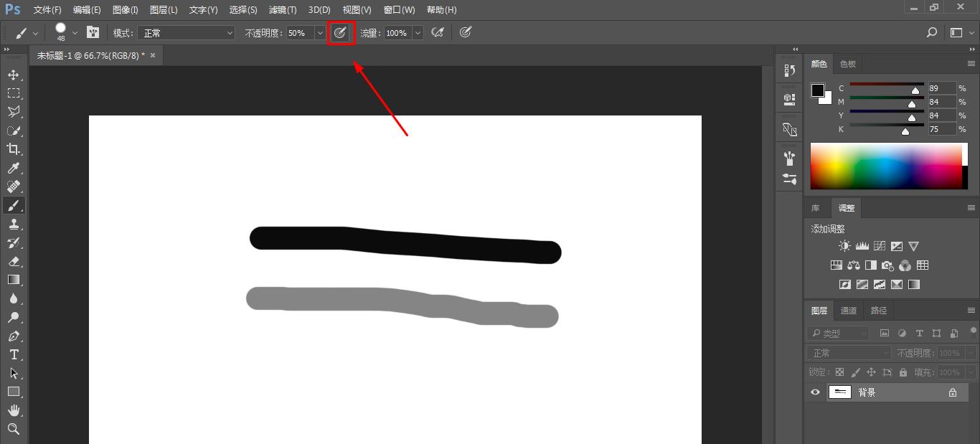The image size is (980, 444).
Task: Toggle brush settings panel button
Action: [x=93, y=32]
